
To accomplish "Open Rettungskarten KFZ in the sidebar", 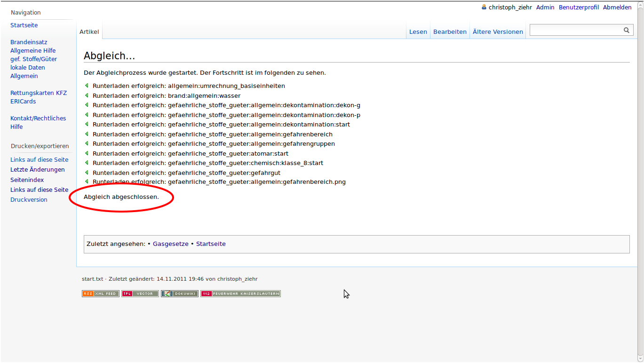I will click(39, 93).
